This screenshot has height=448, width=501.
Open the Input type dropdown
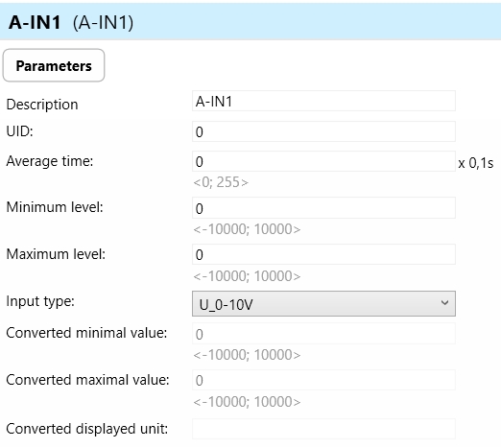[323, 304]
